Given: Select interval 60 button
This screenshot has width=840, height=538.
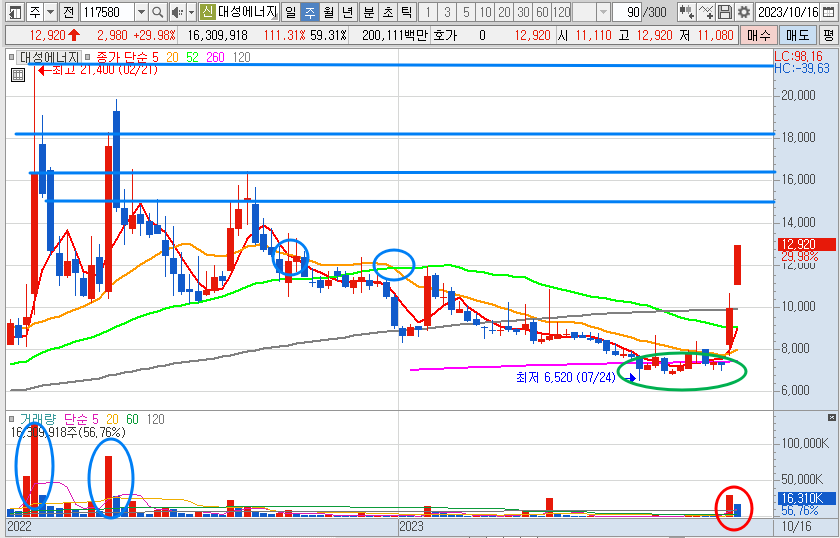Looking at the screenshot, I should pyautogui.click(x=542, y=11).
